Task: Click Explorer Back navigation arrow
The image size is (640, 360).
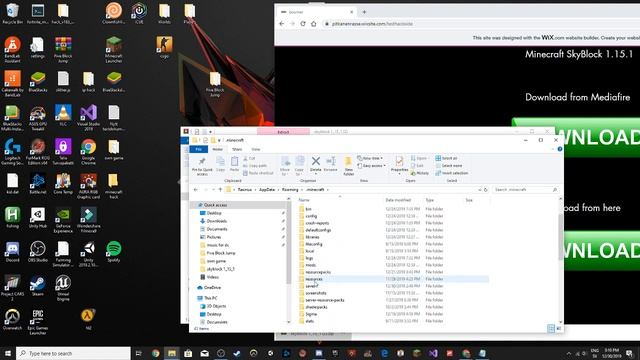Action: (x=196, y=190)
